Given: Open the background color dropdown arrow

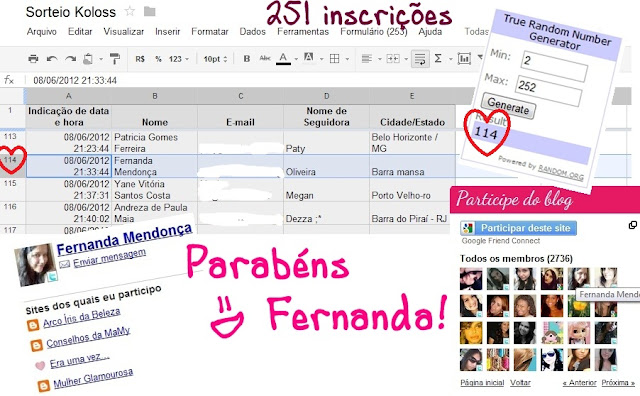Looking at the screenshot, I should click(x=321, y=59).
